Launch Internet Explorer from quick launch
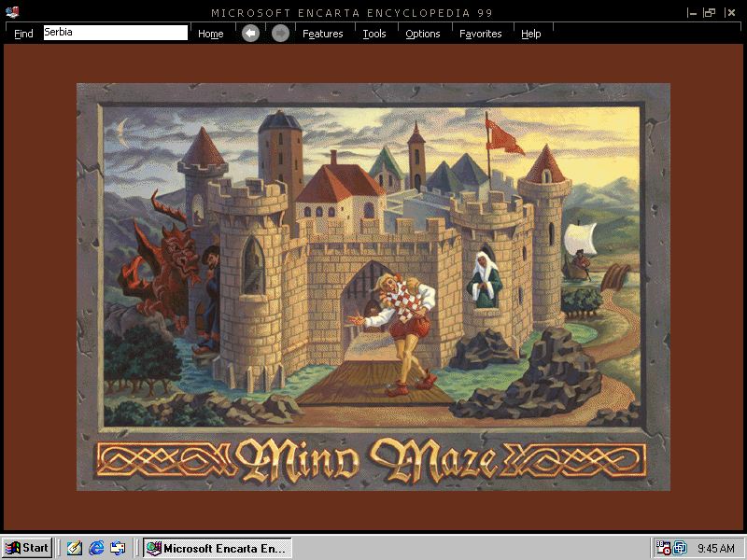747x560 pixels. point(96,548)
